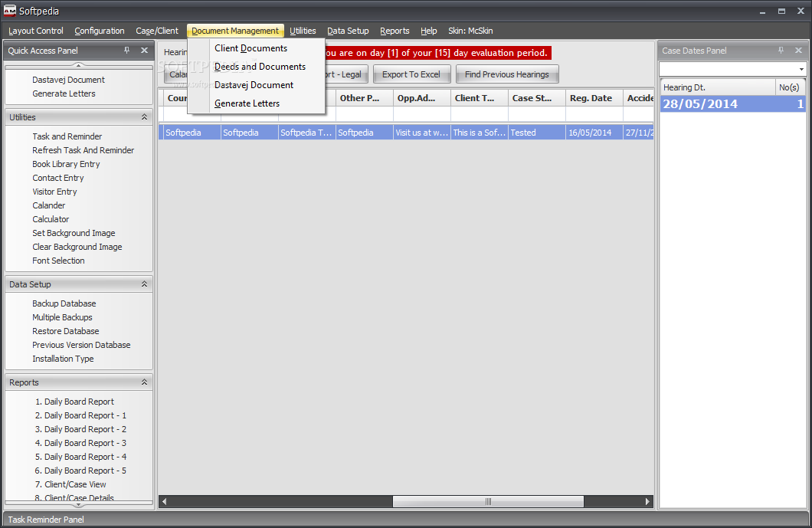The height and width of the screenshot is (528, 812).
Task: Sort by the Reg. Date column header
Action: pos(594,98)
